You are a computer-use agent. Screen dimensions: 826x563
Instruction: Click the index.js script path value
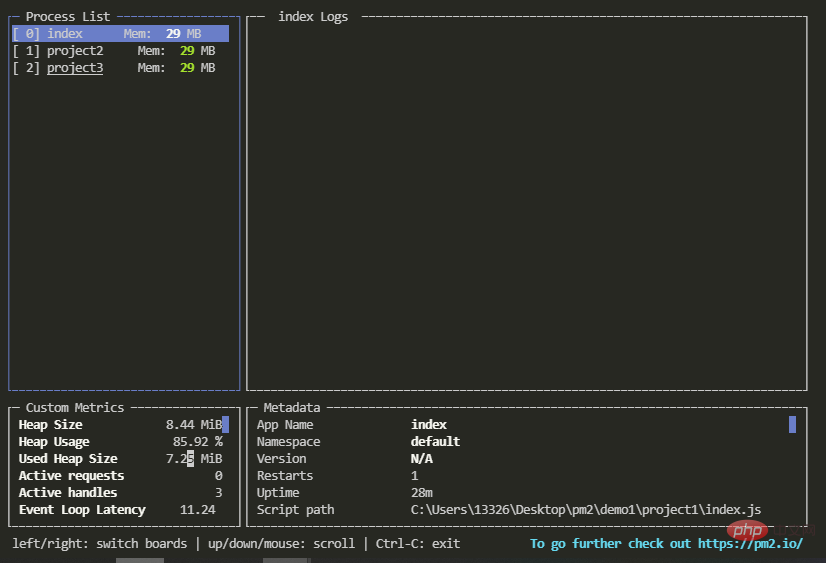(x=586, y=510)
